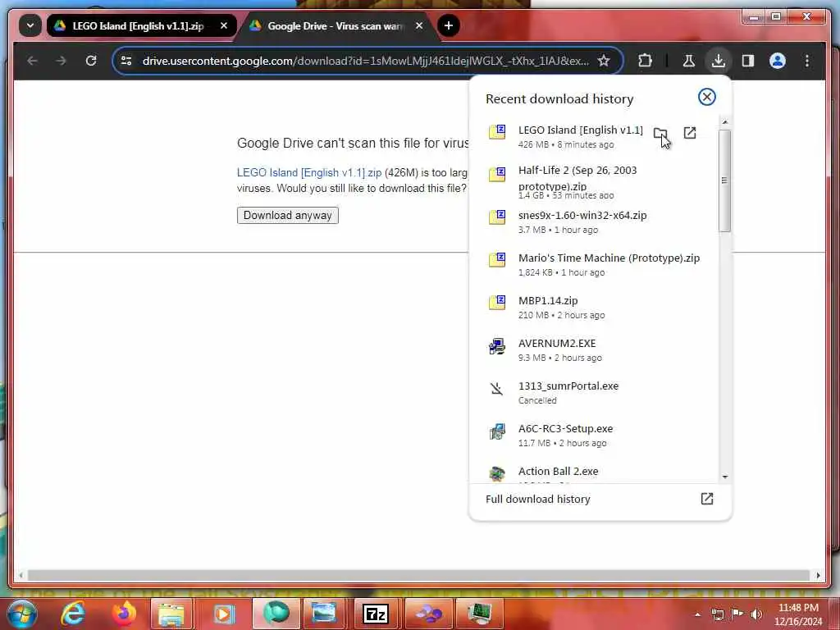840x630 pixels.
Task: Go back to previous page
Action: [x=32, y=61]
